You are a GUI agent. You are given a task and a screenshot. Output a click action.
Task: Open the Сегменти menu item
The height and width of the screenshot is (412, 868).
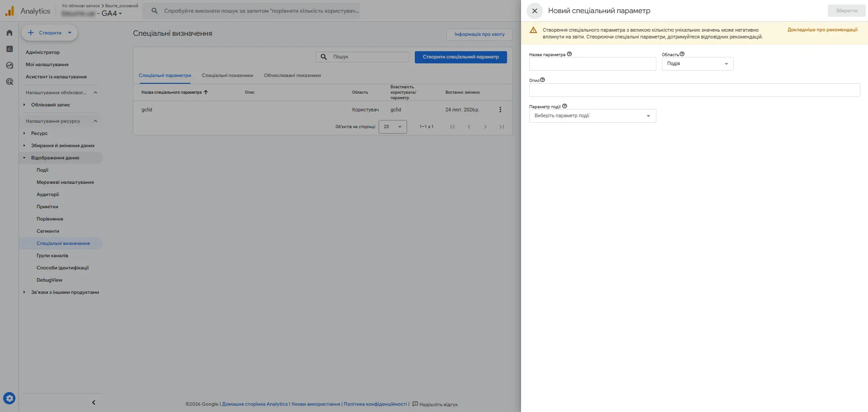48,231
